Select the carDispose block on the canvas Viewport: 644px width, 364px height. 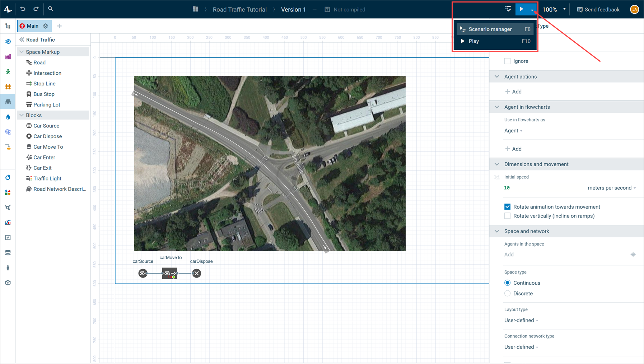click(196, 274)
